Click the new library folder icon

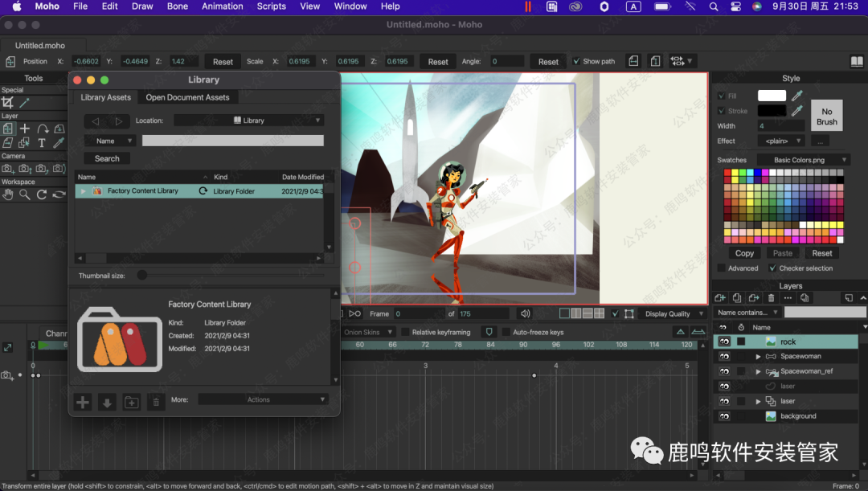click(x=131, y=402)
